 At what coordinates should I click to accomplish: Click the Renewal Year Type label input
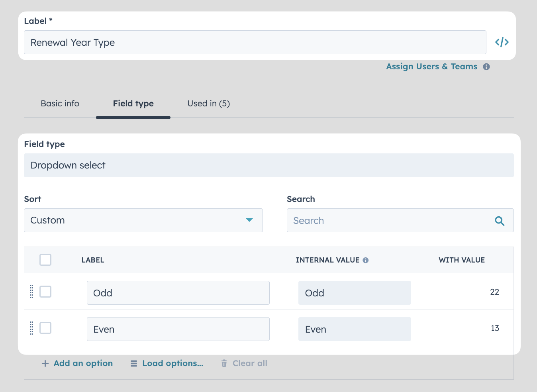(255, 42)
